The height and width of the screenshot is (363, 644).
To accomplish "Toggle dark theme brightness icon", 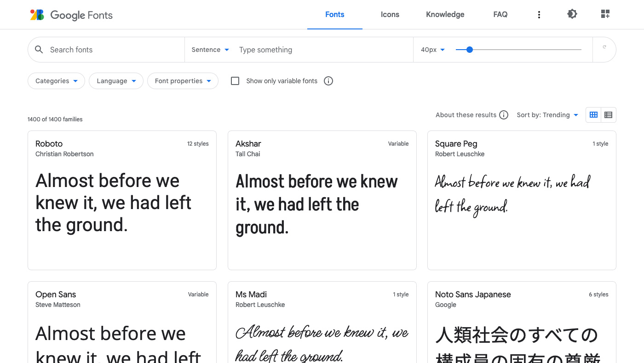I will 572,14.
